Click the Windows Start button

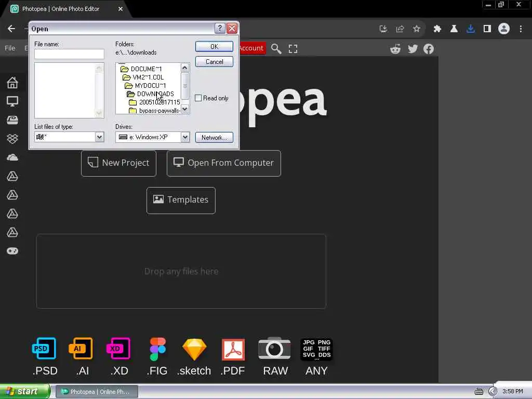pos(24,392)
